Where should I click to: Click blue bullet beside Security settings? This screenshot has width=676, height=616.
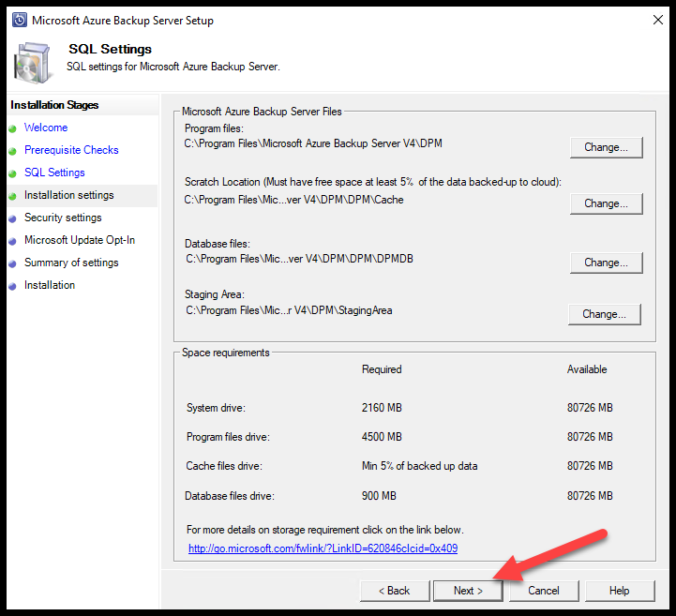click(12, 218)
